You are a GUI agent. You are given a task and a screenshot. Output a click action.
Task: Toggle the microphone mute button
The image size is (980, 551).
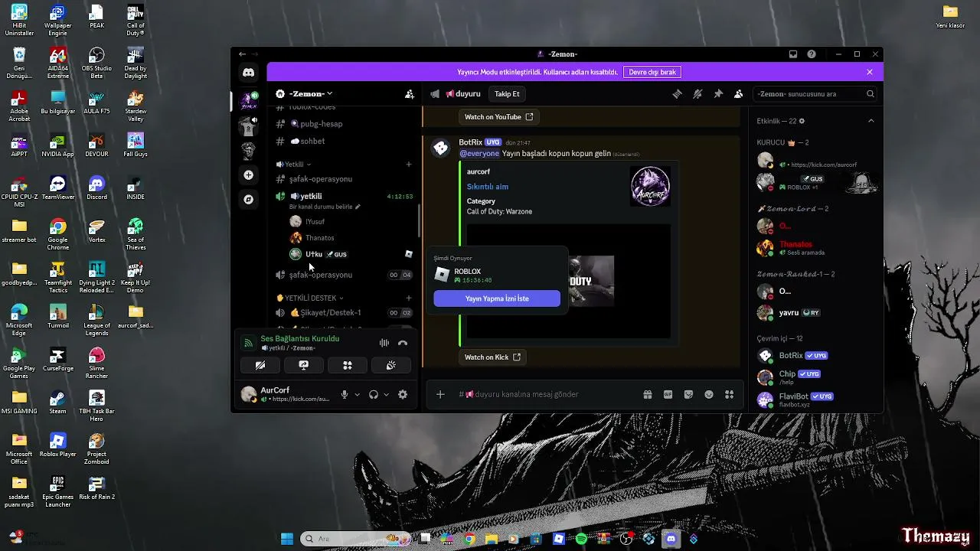pos(345,395)
